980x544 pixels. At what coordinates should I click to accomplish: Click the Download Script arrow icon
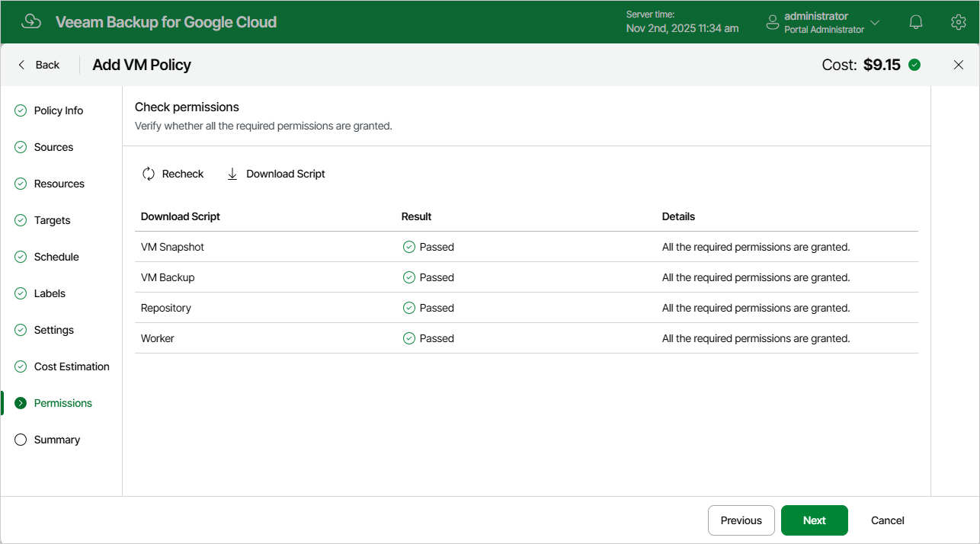pos(232,174)
